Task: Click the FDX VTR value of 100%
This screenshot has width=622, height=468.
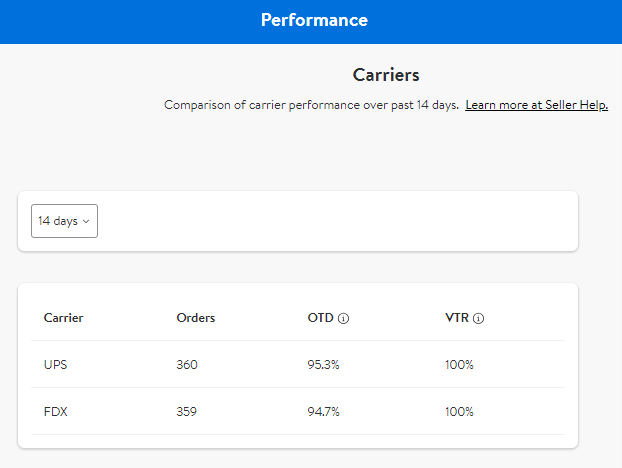Action: pyautogui.click(x=459, y=411)
